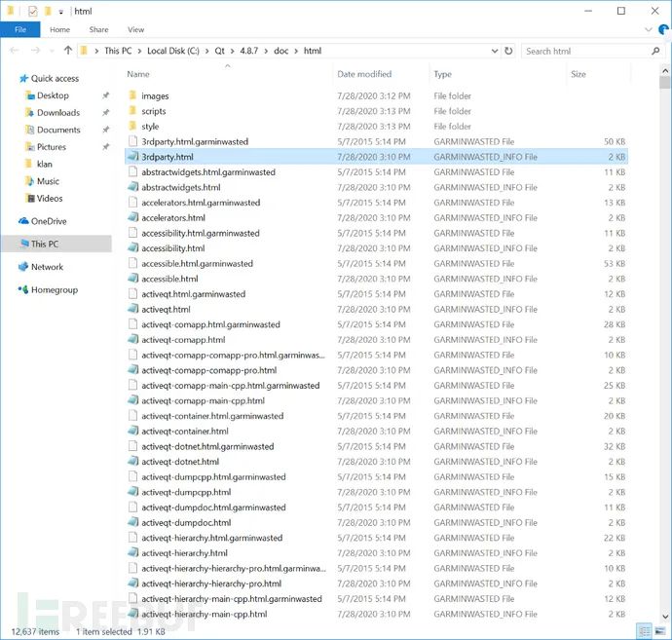This screenshot has width=672, height=640.
Task: Refresh the html folder view
Action: tap(508, 51)
